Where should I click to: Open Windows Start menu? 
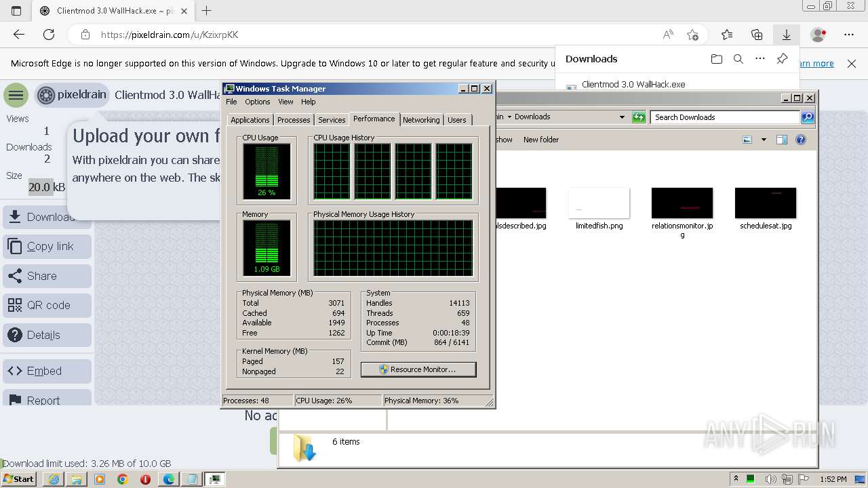pyautogui.click(x=19, y=479)
